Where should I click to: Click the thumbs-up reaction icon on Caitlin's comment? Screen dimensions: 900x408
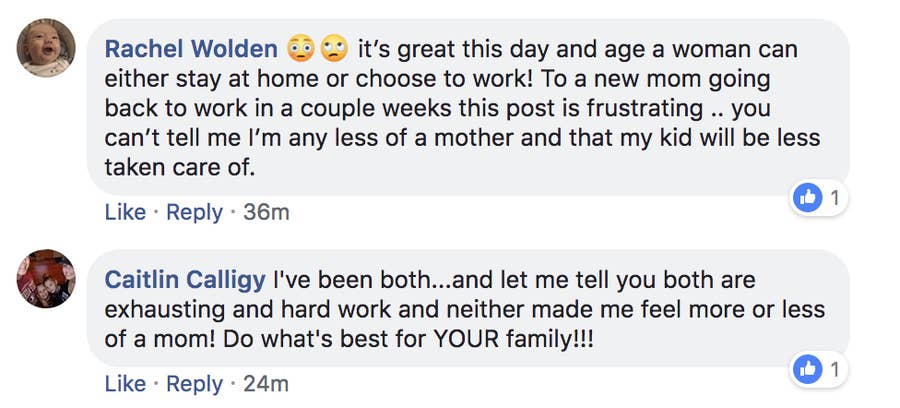(x=807, y=371)
